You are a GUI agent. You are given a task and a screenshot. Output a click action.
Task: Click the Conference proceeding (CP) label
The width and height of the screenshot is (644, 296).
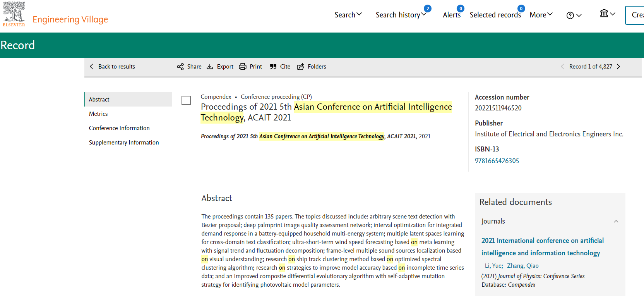(x=276, y=97)
